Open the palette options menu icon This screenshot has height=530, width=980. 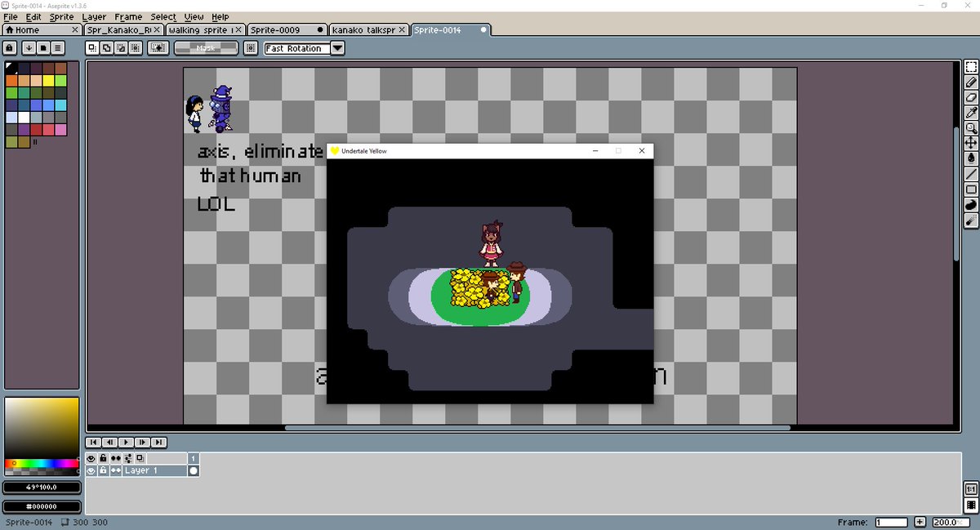[58, 48]
